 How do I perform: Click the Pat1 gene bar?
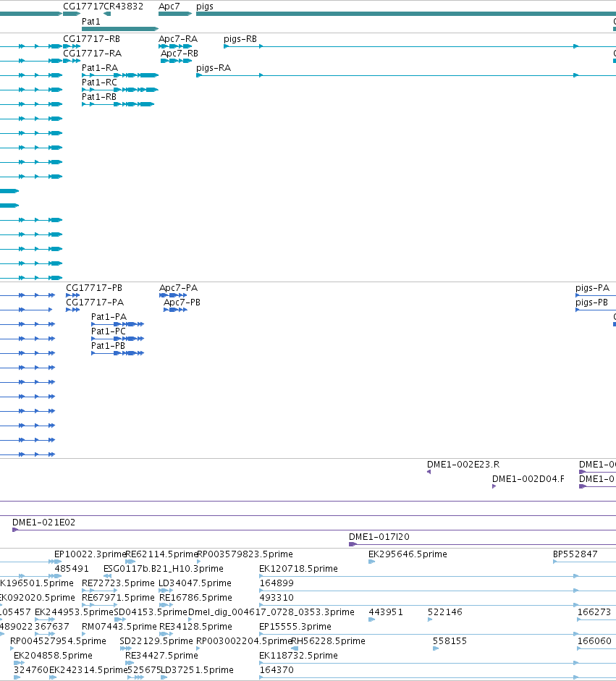120,29
